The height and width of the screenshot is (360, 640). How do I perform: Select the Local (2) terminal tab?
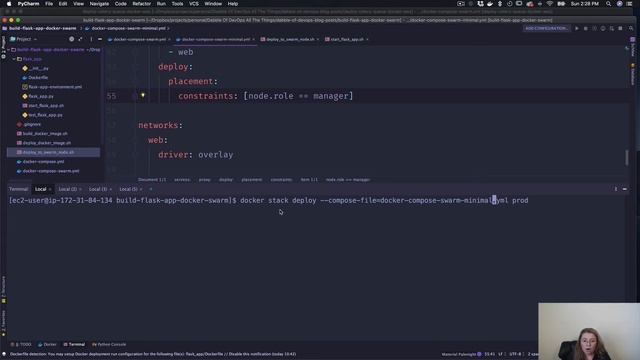point(67,189)
